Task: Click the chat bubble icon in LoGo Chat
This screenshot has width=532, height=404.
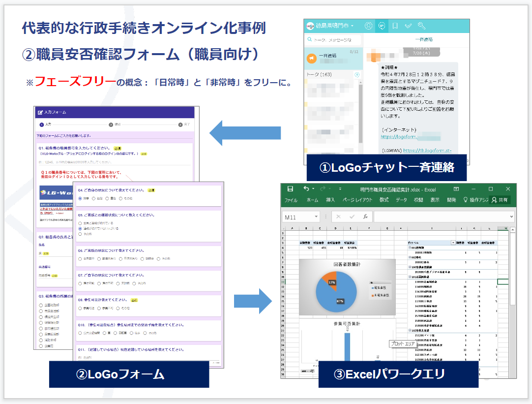Action: tap(382, 26)
